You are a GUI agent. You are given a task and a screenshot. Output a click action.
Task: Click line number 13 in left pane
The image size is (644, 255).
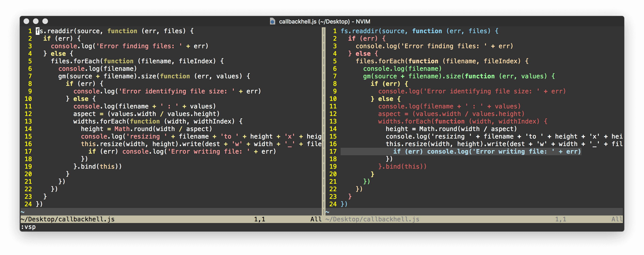point(28,121)
